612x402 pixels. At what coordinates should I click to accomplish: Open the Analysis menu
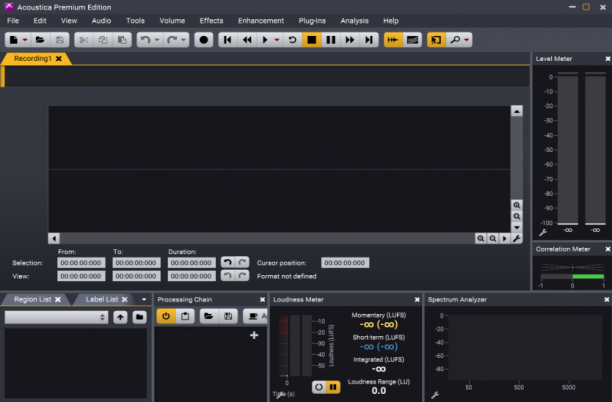[354, 21]
